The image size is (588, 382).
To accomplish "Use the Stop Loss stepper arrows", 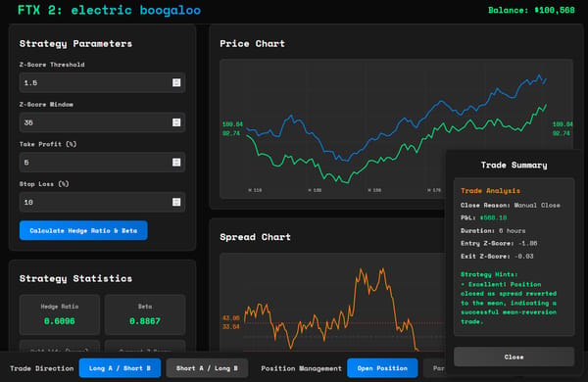I will tap(176, 202).
